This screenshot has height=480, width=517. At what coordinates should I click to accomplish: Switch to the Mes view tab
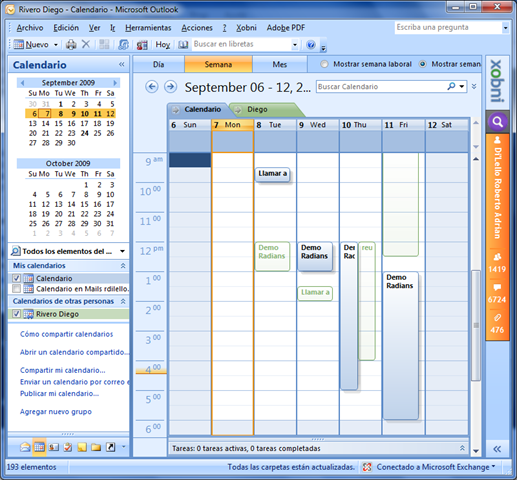[280, 64]
